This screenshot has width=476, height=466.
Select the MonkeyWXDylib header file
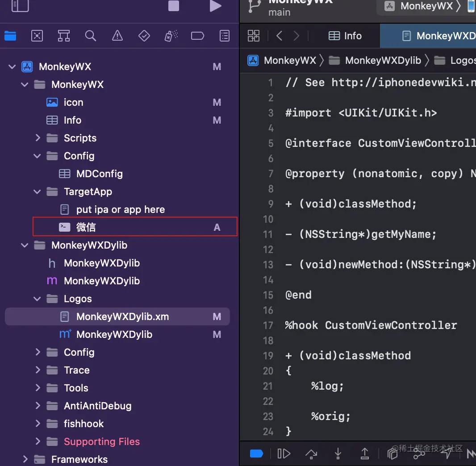(x=117, y=263)
